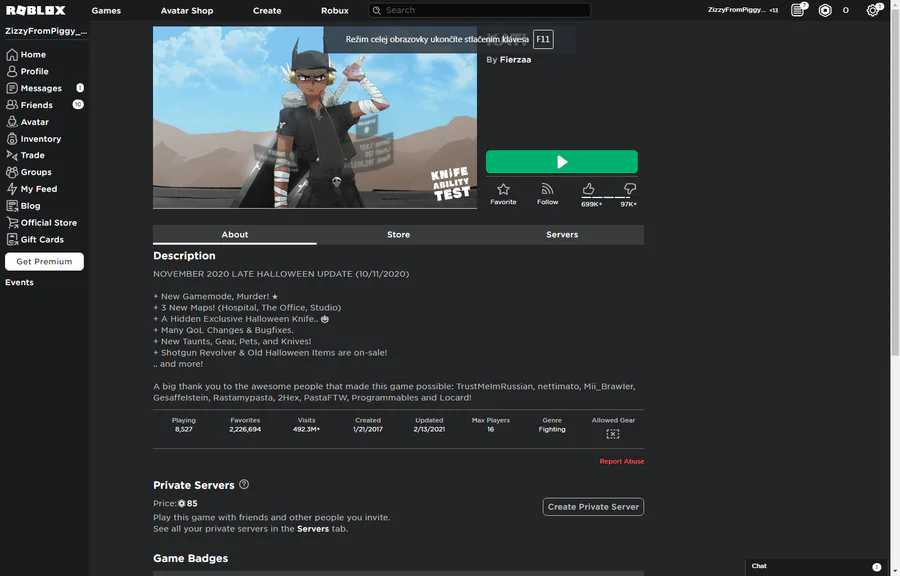The image size is (900, 576).
Task: Click the Messages unread count badge
Action: pos(80,88)
